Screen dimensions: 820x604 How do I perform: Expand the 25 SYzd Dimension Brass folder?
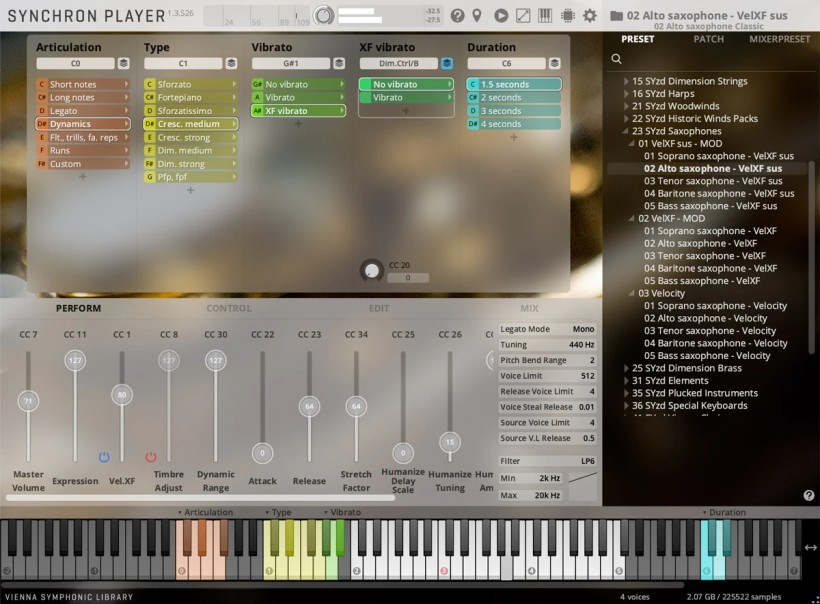pos(626,368)
